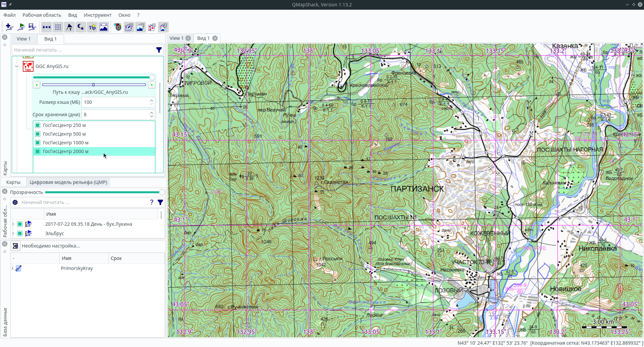Adjust the Прозрачность slider
This screenshot has height=347, width=644.
105,192
